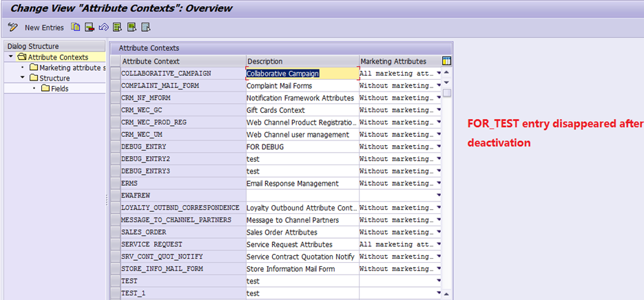Click the vertical scrollbar thumb of the table

click(x=446, y=93)
